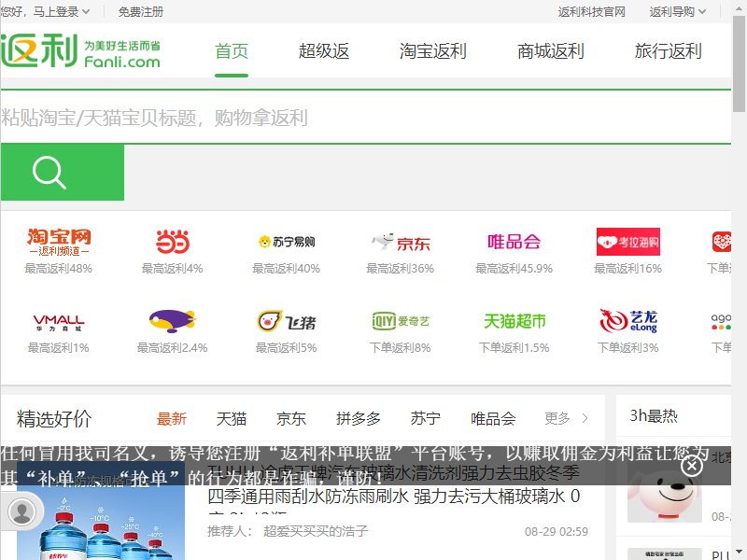Click the 最高返利36% text under JD

coord(401,269)
